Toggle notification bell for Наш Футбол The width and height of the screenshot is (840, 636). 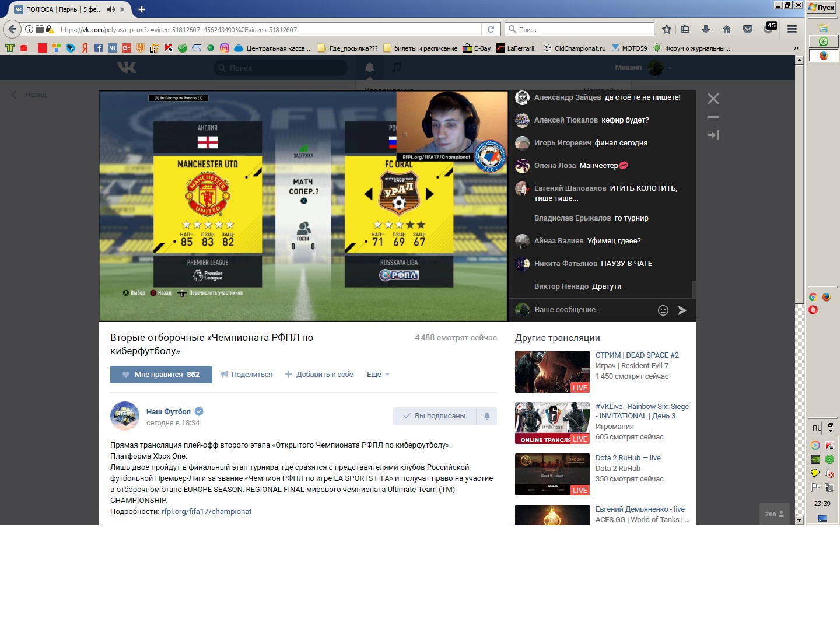[x=487, y=416]
